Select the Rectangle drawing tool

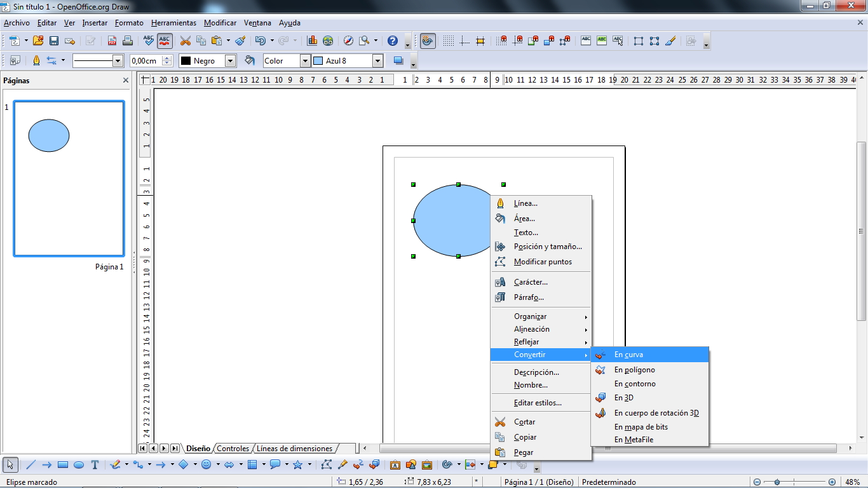tap(63, 464)
